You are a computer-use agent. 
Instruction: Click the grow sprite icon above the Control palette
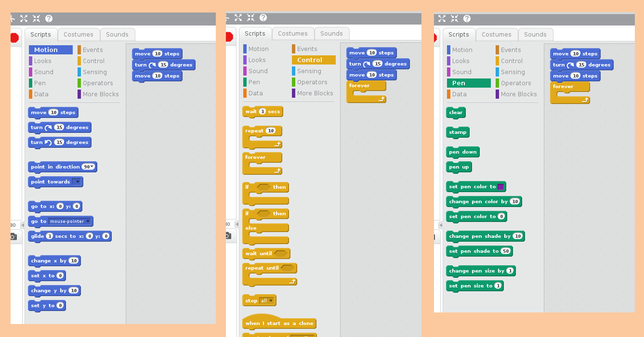pyautogui.click(x=238, y=18)
